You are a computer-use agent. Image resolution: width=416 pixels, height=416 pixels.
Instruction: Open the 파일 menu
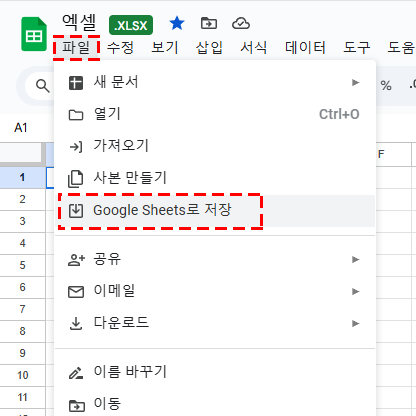point(76,48)
